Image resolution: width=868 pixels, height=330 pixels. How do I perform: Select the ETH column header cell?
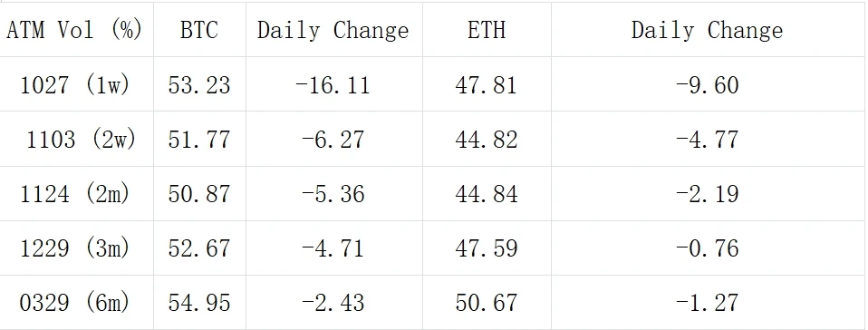pos(487,29)
